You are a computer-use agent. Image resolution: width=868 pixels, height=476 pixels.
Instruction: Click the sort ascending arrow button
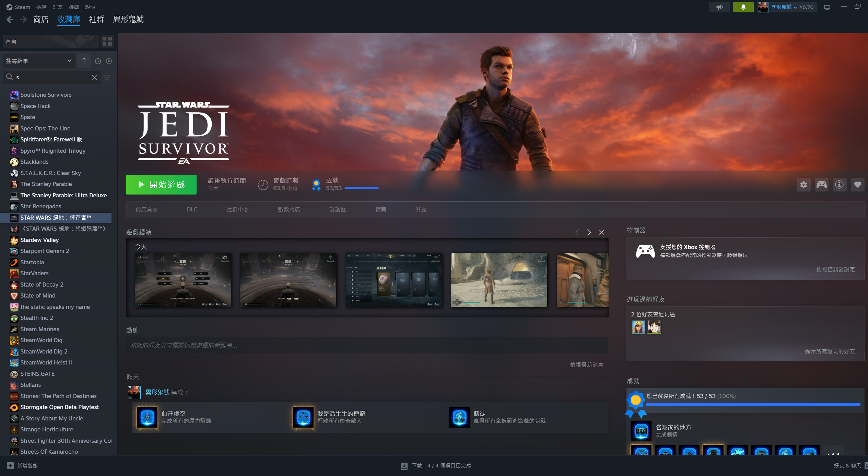pyautogui.click(x=84, y=61)
